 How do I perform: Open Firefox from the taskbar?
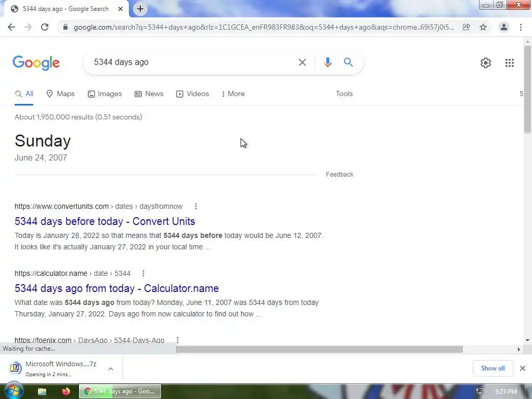(66, 391)
